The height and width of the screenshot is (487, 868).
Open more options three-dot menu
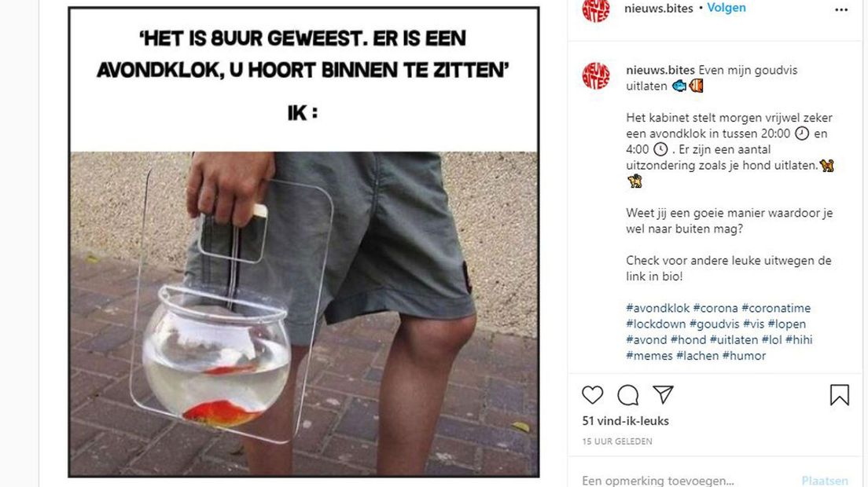841,10
